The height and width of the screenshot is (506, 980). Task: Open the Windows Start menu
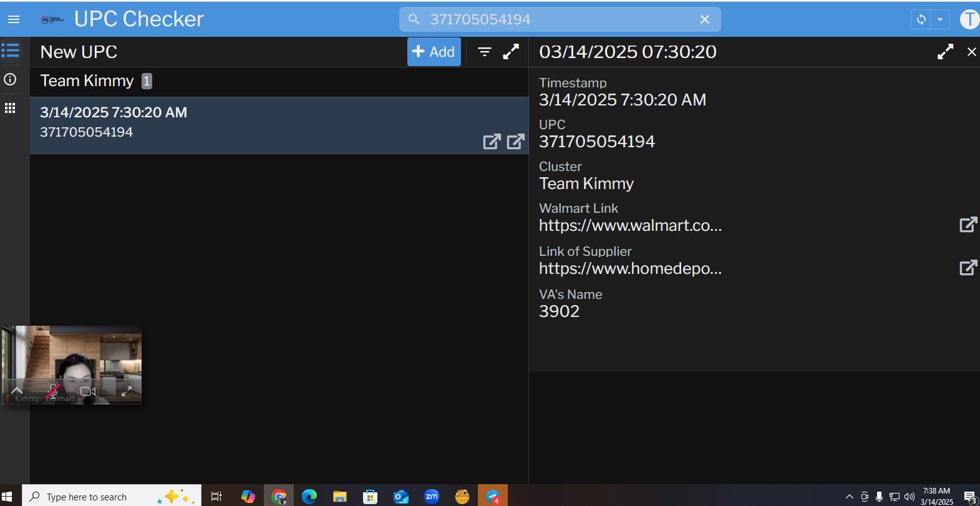click(7, 497)
